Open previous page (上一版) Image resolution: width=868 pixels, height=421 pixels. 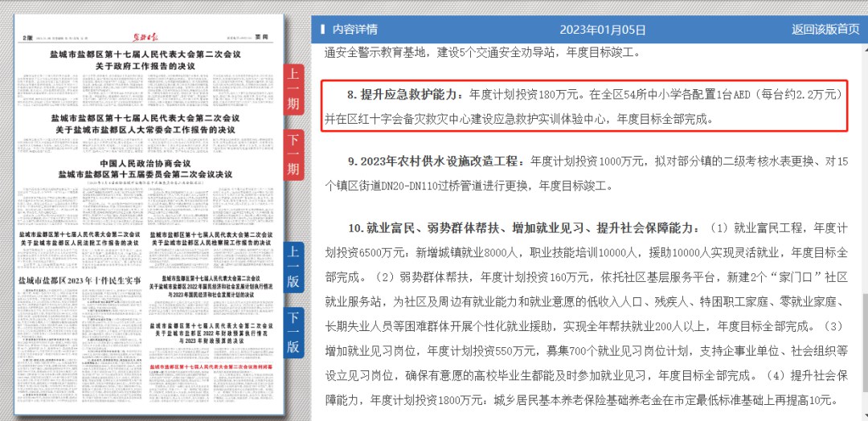click(293, 267)
